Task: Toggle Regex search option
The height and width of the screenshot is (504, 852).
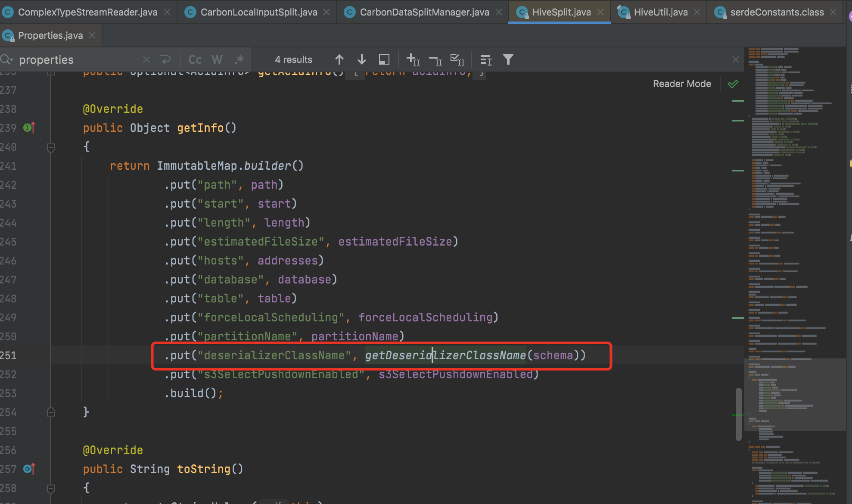Action: click(x=239, y=59)
